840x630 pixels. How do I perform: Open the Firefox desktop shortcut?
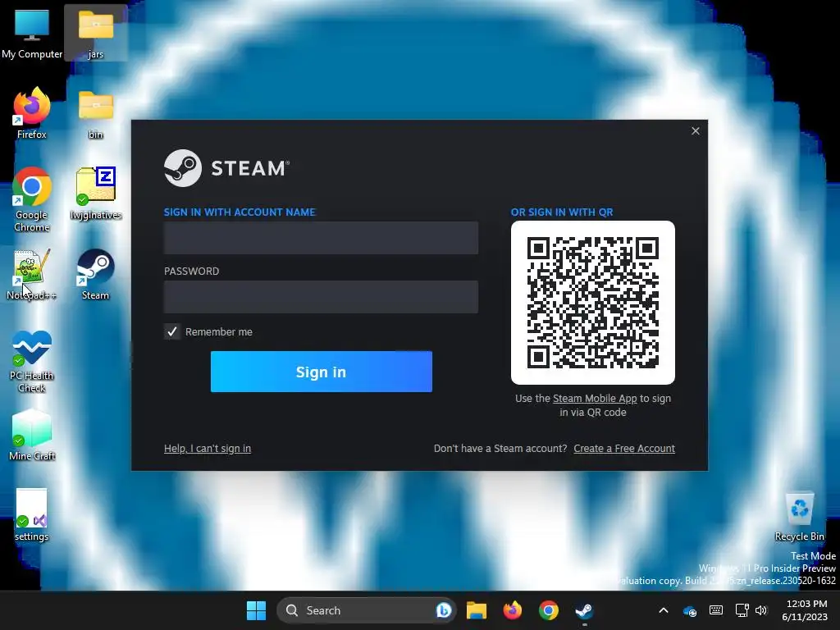coord(32,113)
